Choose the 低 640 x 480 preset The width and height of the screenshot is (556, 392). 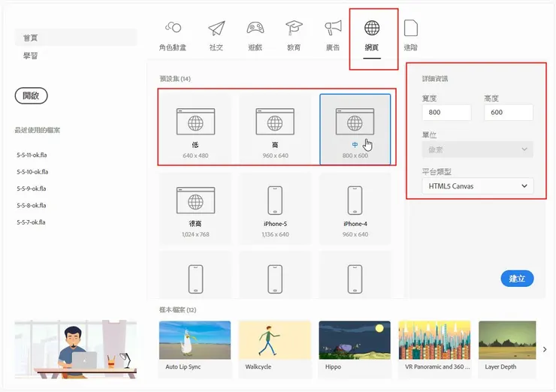pos(195,129)
